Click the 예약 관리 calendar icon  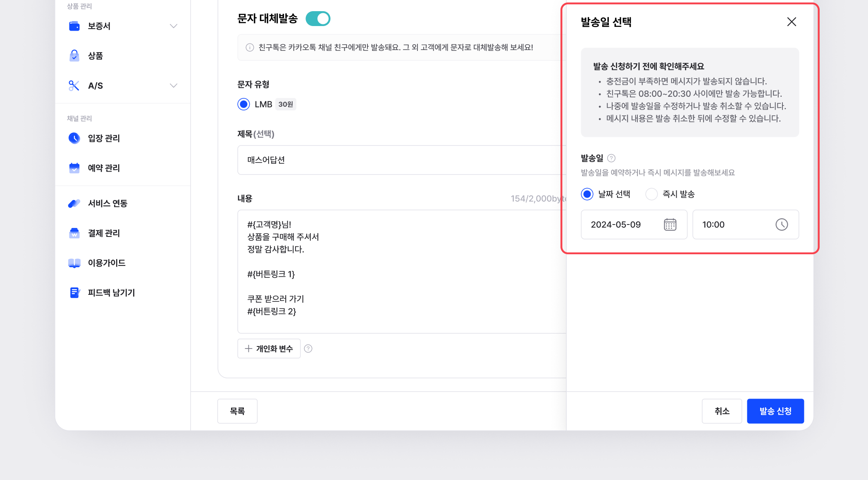pos(74,168)
